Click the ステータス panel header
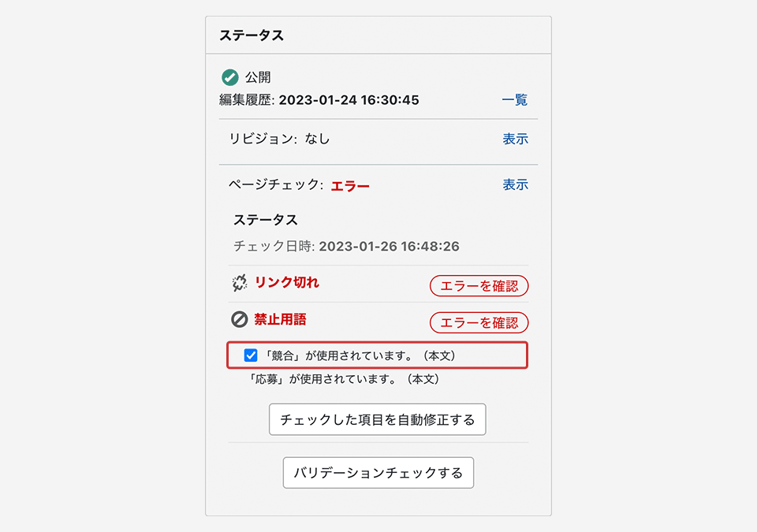The height and width of the screenshot is (532, 757). point(252,35)
